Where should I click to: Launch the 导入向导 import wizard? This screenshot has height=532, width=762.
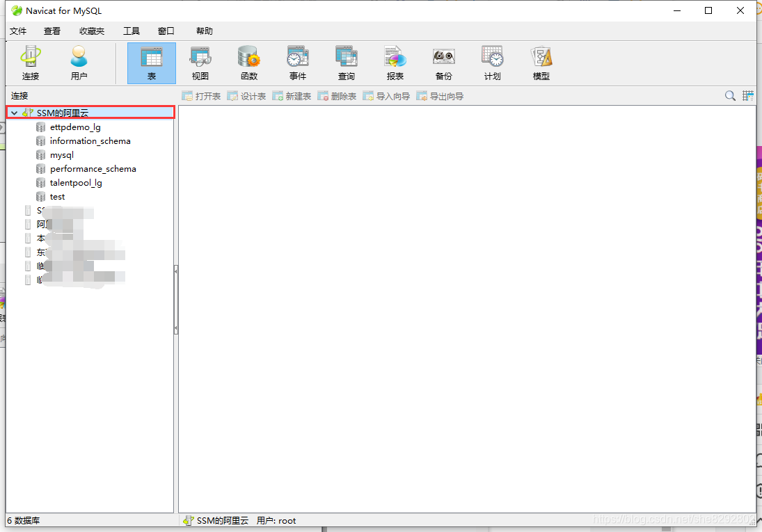click(x=386, y=96)
